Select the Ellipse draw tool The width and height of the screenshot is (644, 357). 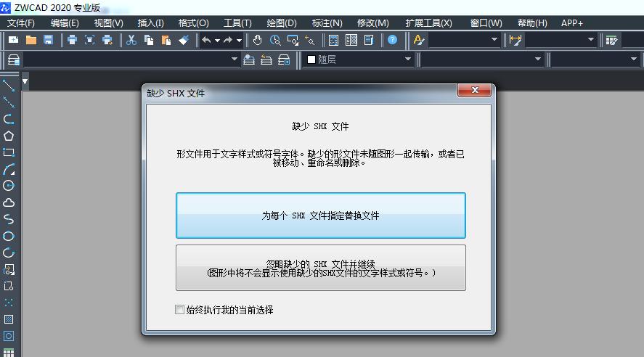9,236
